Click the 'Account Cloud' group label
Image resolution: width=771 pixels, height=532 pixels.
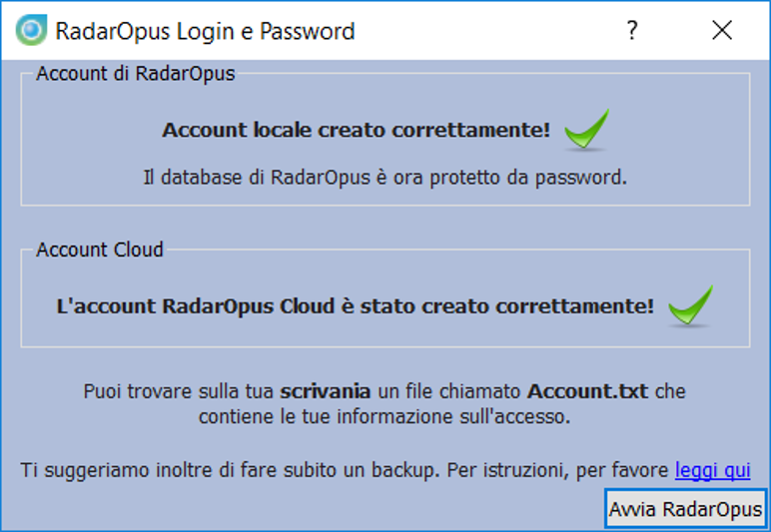(x=100, y=250)
